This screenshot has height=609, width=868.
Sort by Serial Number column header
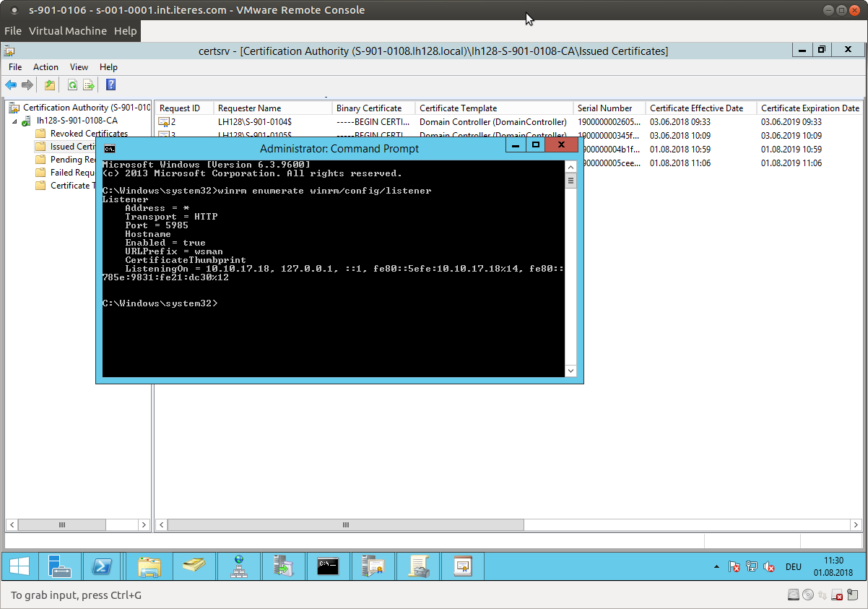point(610,108)
